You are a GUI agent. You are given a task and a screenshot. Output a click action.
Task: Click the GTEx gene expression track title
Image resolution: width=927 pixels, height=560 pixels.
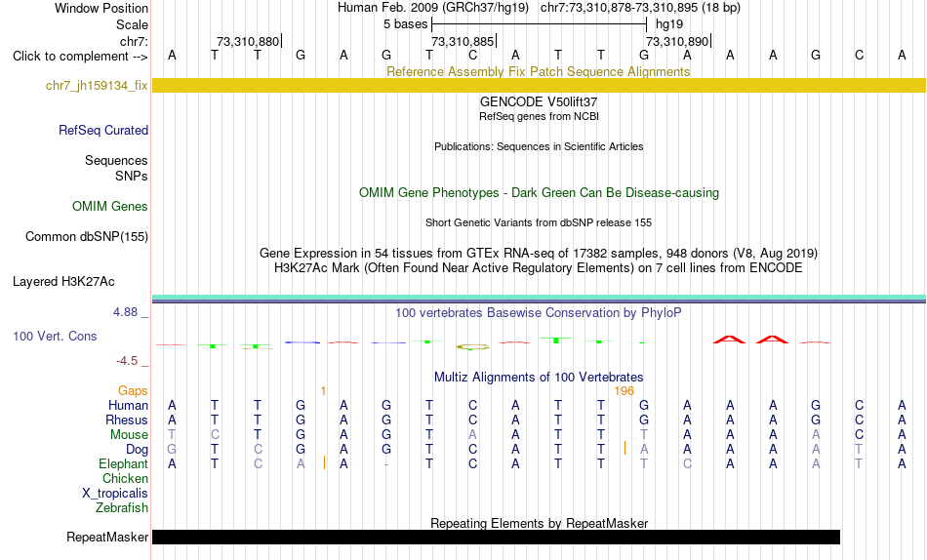(x=539, y=253)
